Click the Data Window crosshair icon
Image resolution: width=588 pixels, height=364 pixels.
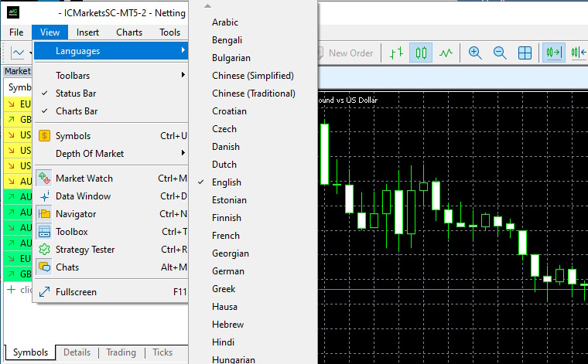(44, 196)
